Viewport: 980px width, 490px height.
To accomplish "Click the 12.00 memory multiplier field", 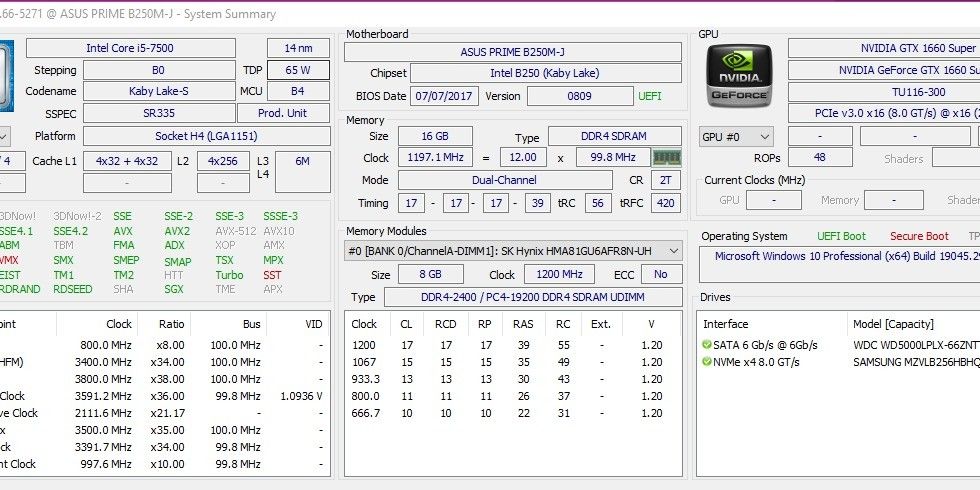I will click(x=523, y=158).
